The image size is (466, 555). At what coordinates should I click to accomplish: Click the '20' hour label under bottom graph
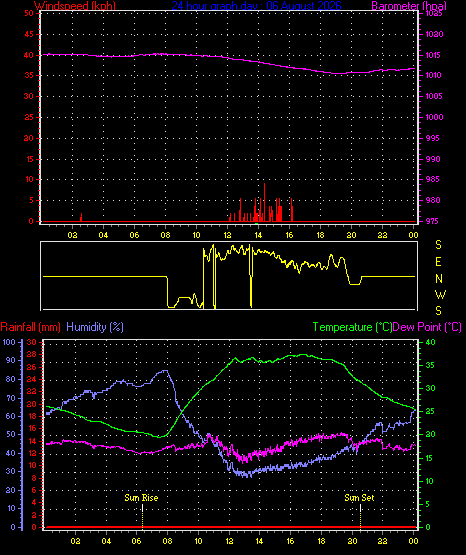(x=352, y=541)
